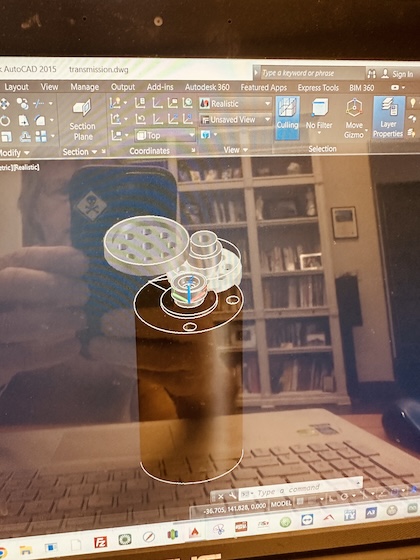The height and width of the screenshot is (560, 420).
Task: Expand the Unsaved View dropdown
Action: tap(236, 120)
